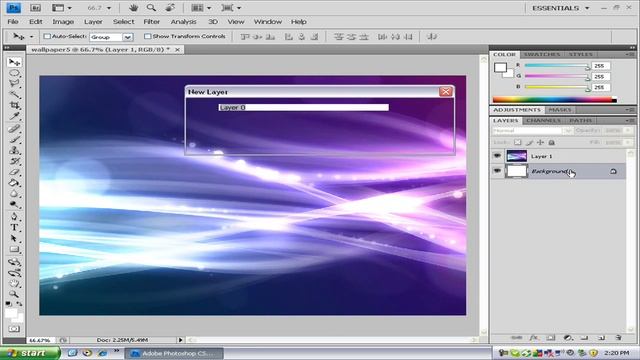640x360 pixels.
Task: Select the History Brush tool
Action: [x=14, y=161]
